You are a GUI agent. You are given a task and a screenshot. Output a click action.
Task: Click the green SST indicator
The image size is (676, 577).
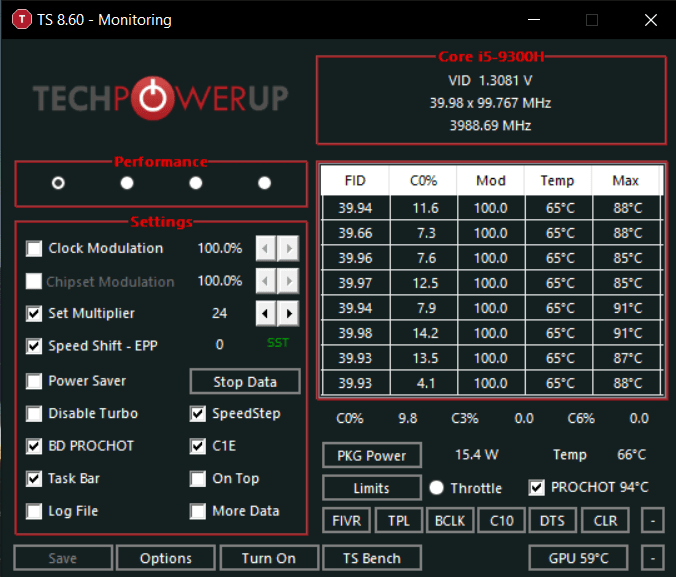[x=278, y=343]
